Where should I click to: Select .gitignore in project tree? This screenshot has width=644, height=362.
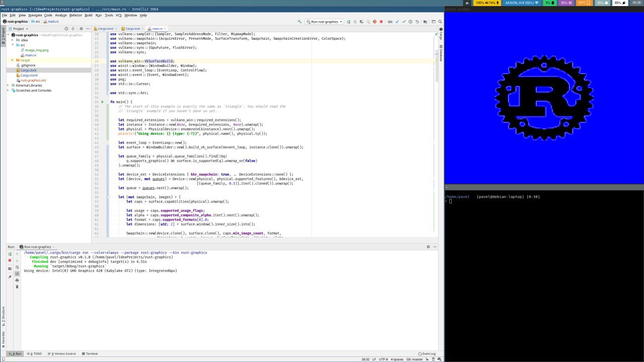28,65
